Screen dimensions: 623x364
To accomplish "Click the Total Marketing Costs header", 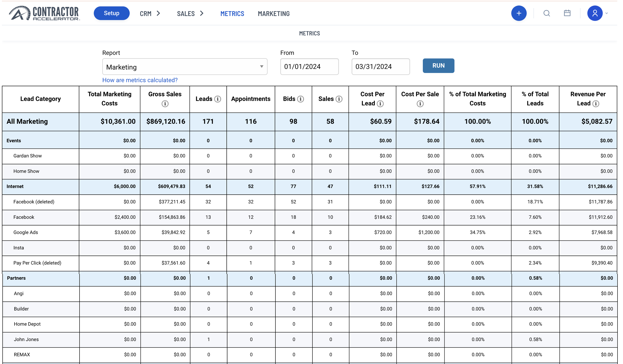I will click(x=109, y=99).
